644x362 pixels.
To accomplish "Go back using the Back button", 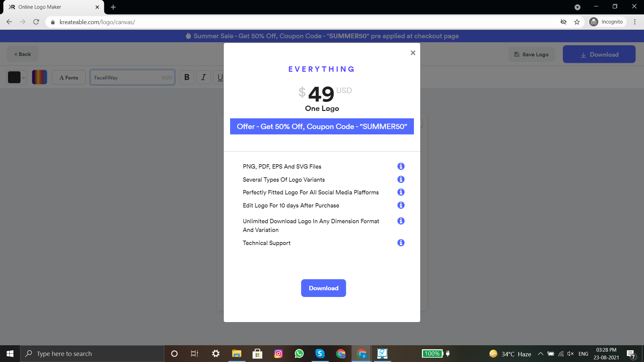I will tap(22, 54).
